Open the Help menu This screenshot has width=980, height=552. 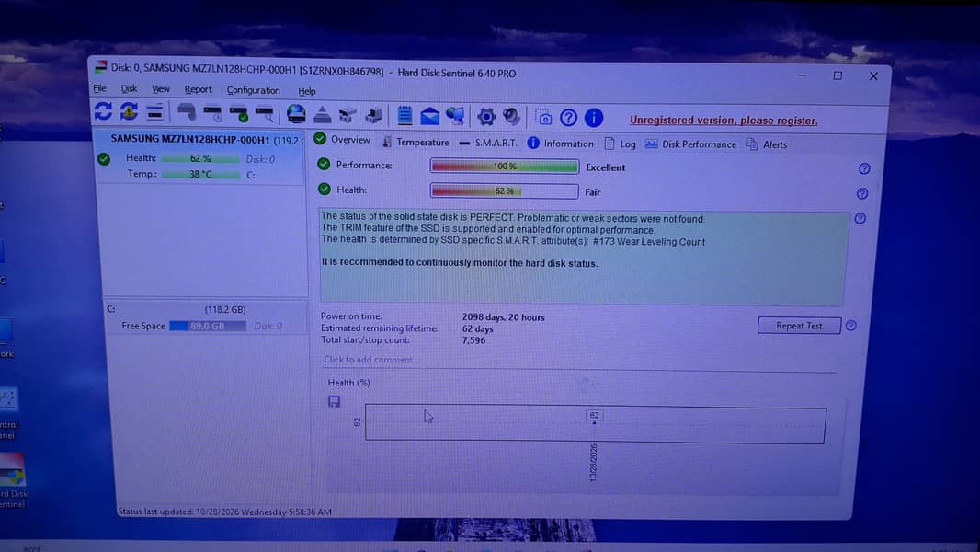(x=307, y=91)
